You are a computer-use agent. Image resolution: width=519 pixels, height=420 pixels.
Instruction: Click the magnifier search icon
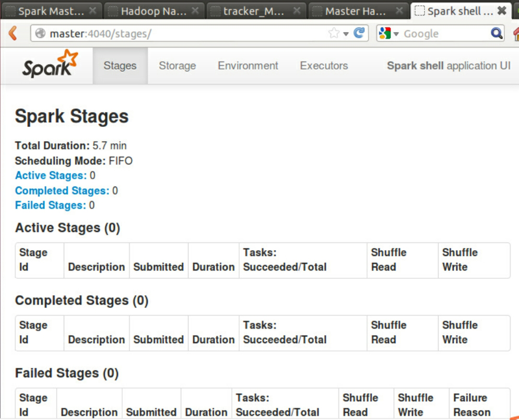(x=497, y=33)
